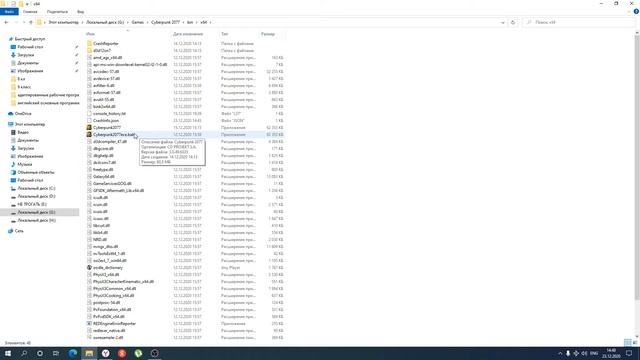Select redlexer_native.dll file
This screenshot has height=360, width=640.
point(109,331)
